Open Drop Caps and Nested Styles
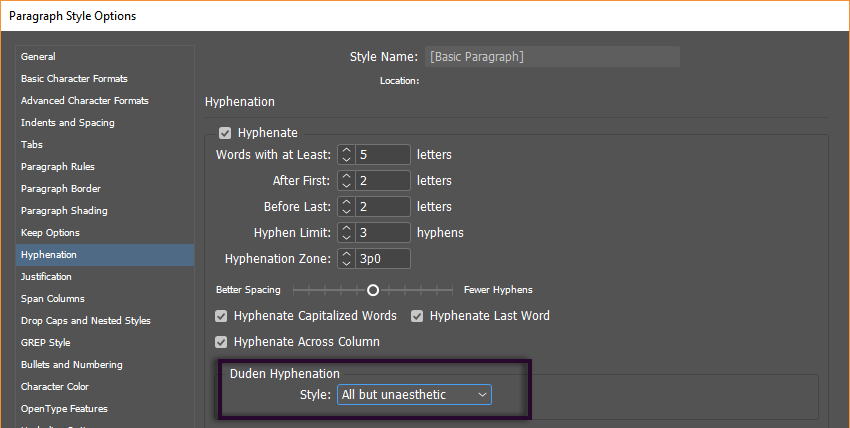 point(85,321)
